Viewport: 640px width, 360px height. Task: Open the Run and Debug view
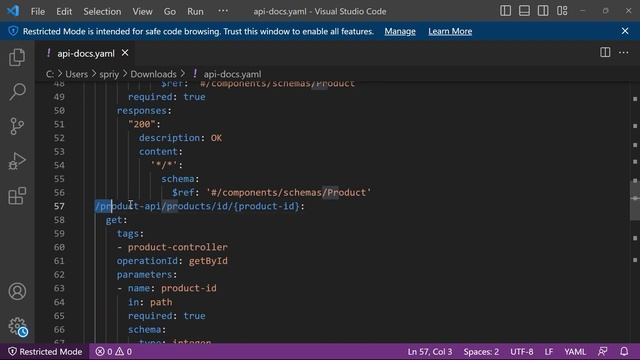(17, 161)
